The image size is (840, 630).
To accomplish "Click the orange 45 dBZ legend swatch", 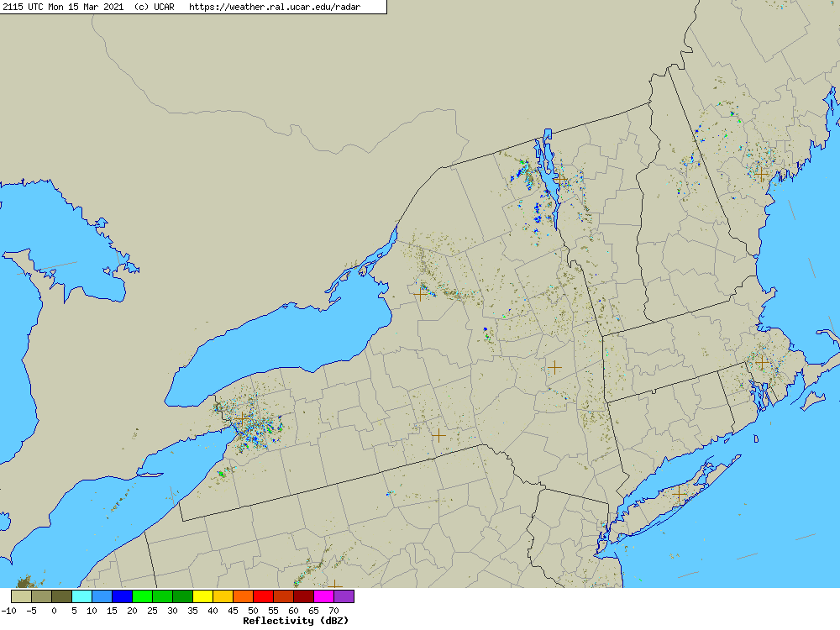I will pos(243,596).
